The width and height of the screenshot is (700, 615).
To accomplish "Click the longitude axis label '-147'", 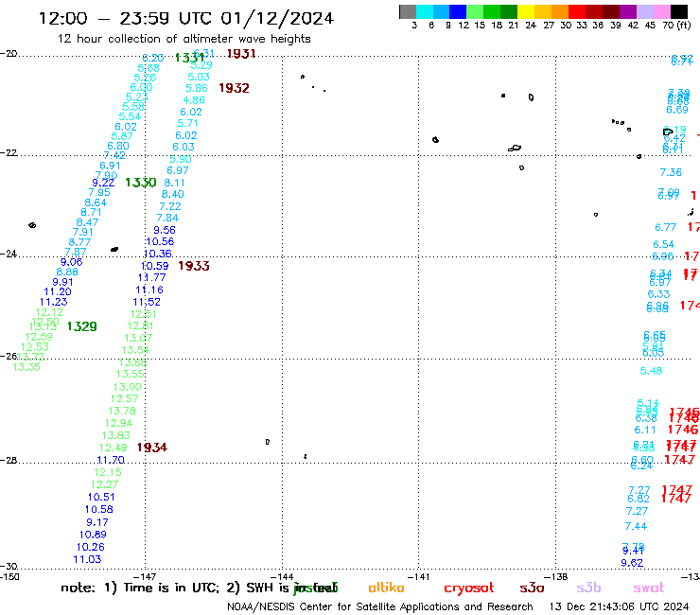I will point(145,576).
